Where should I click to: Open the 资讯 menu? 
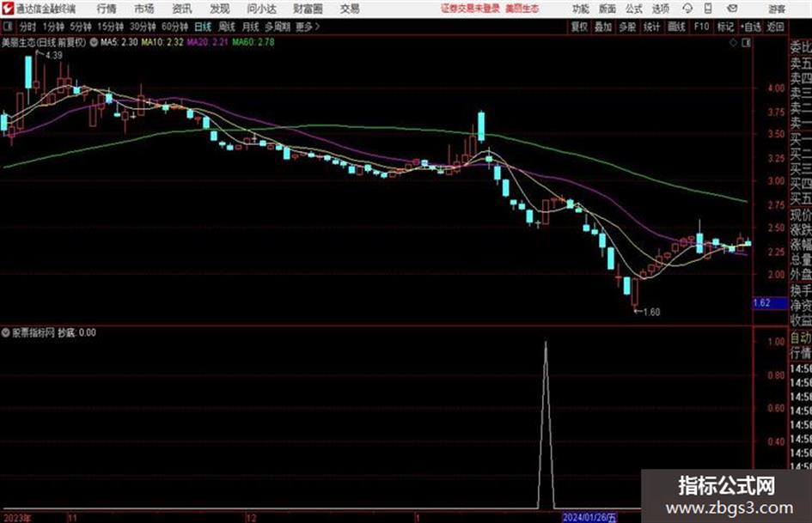[x=182, y=9]
